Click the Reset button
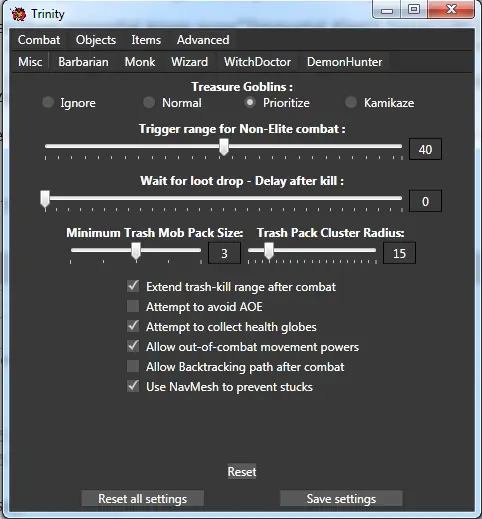Screen dimensions: 482x519 pyautogui.click(x=242, y=472)
